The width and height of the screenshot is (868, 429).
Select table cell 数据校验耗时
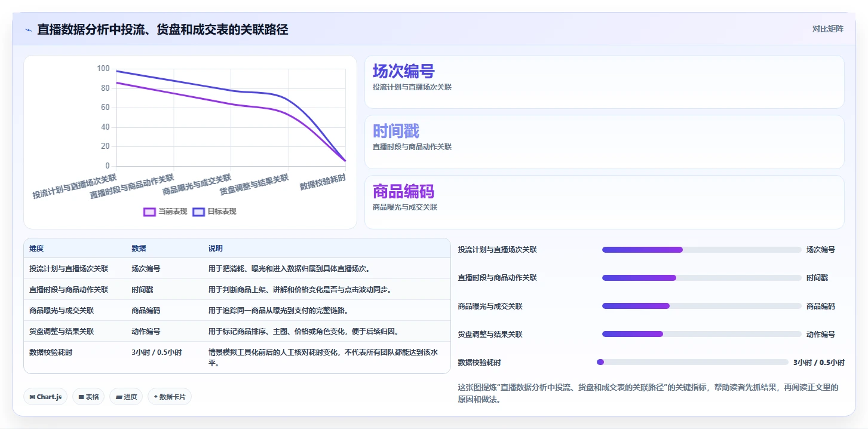coord(51,353)
